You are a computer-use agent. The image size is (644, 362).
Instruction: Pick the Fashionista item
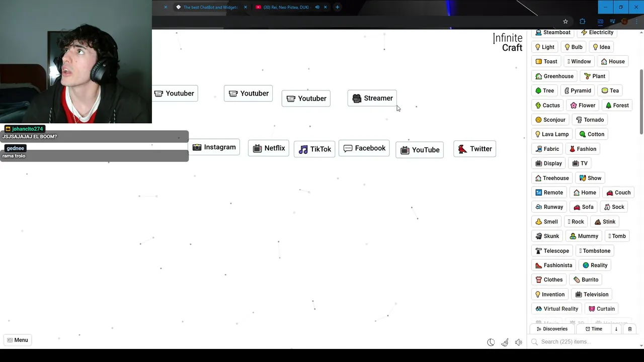tap(554, 265)
